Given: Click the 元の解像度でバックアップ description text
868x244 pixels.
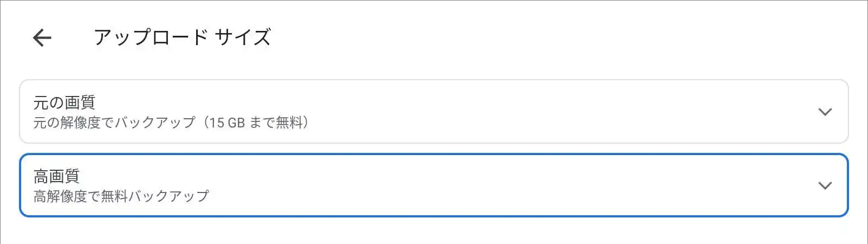Looking at the screenshot, I should (x=171, y=123).
